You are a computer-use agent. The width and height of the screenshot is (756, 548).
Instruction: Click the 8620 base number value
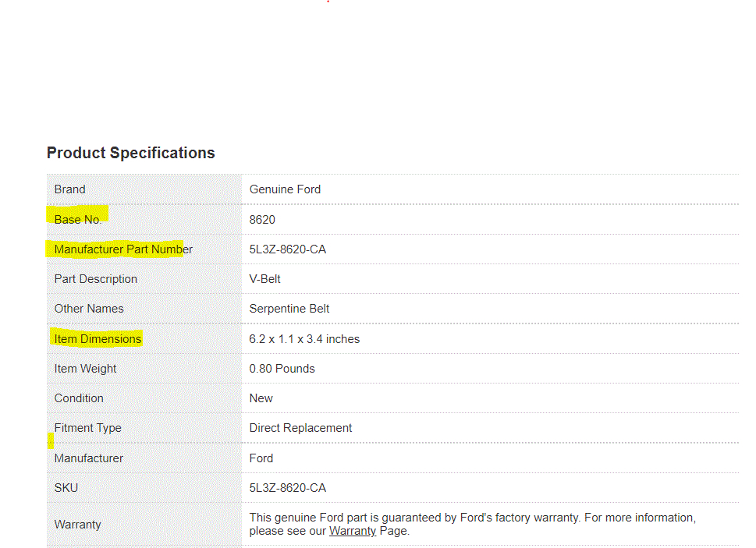click(262, 220)
